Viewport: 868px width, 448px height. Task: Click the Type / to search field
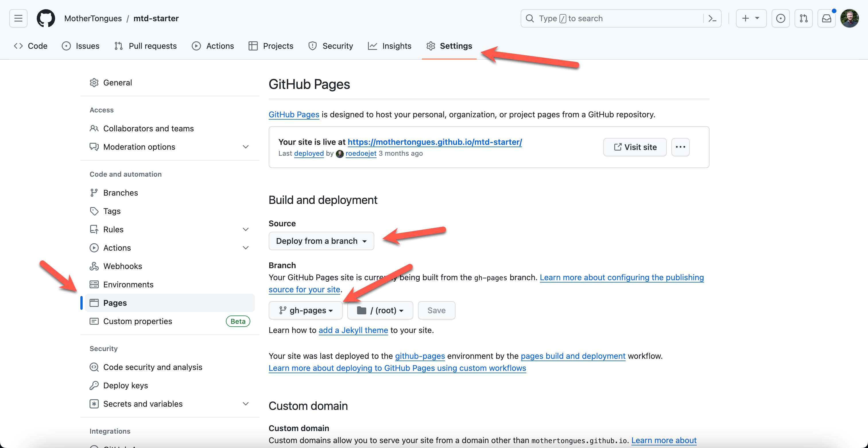pos(621,18)
